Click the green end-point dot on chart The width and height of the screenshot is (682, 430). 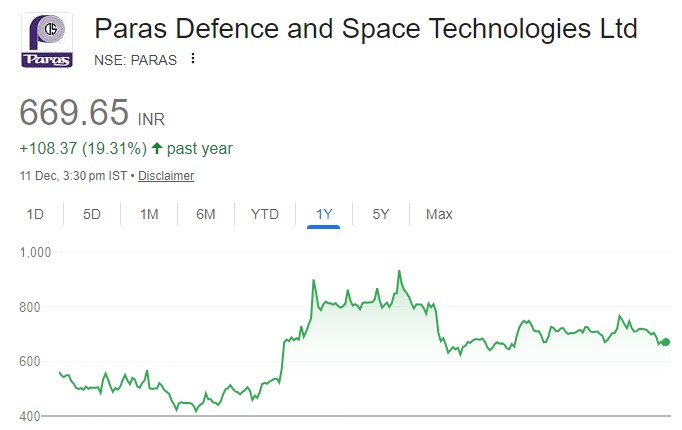click(666, 342)
